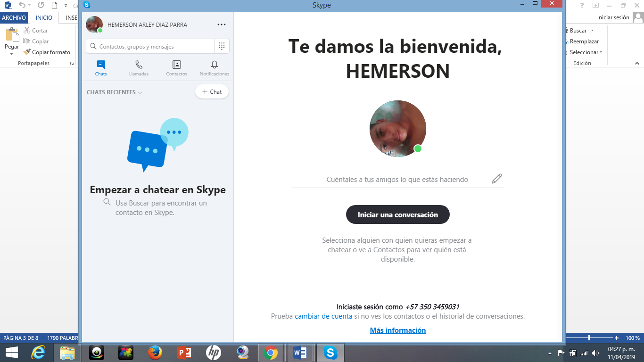
Task: Click the 100 % zoom level in Word
Action: point(633,338)
